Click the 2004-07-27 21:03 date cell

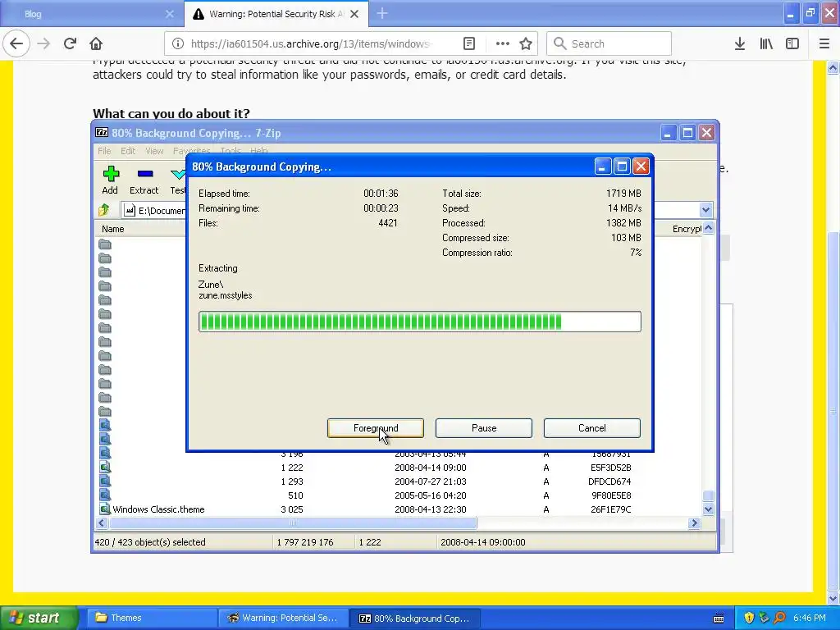tap(430, 482)
